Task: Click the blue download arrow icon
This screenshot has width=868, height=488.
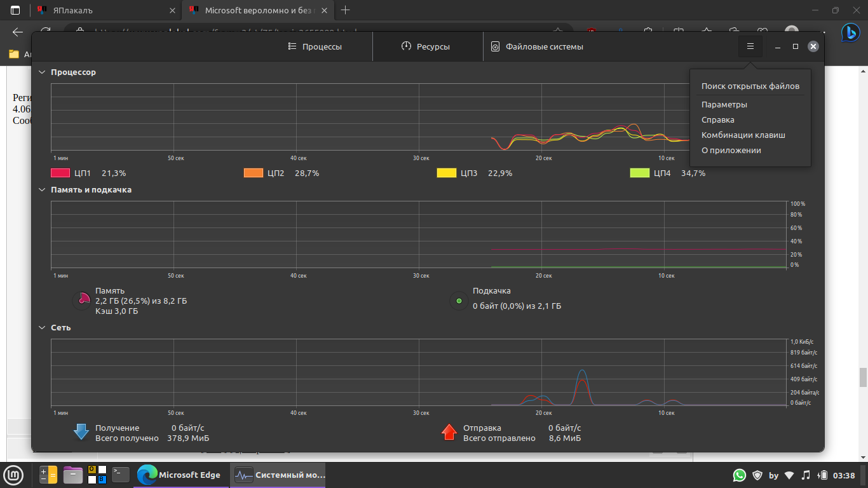Action: point(81,432)
